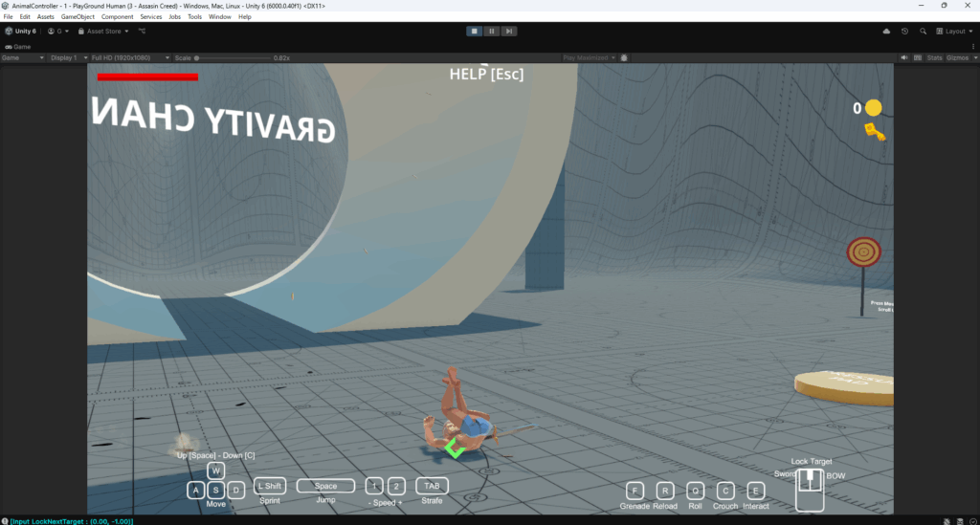This screenshot has width=980, height=525.
Task: Open the Unity 6 logo menu
Action: (x=21, y=32)
